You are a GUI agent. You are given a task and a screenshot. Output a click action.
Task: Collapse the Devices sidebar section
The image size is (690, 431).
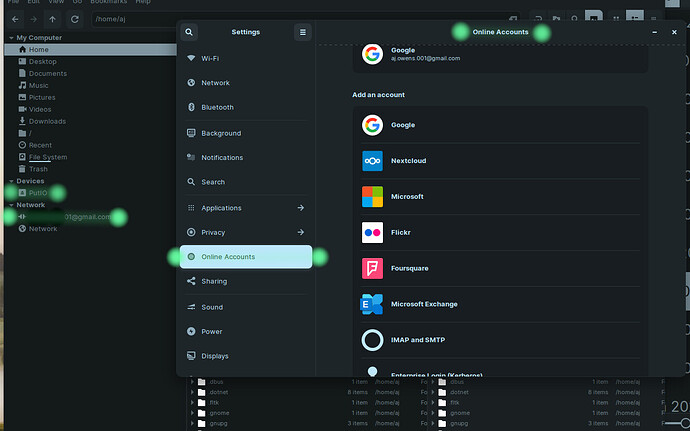pyautogui.click(x=11, y=181)
